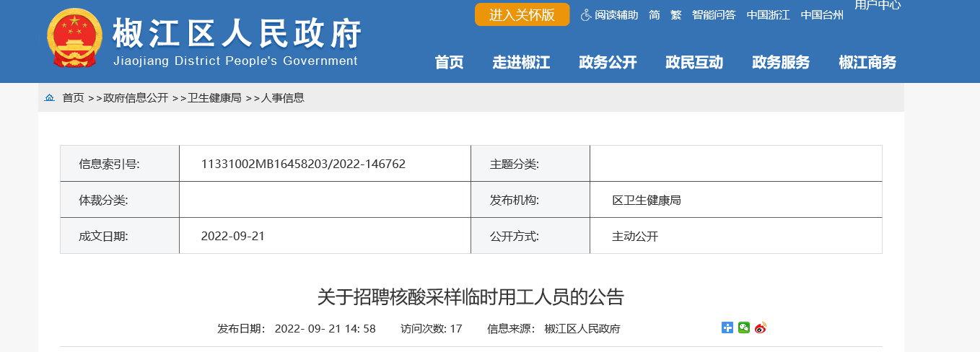Viewport: 980px width, 352px height.
Task: Click 首页 in breadcrumb path
Action: [73, 98]
